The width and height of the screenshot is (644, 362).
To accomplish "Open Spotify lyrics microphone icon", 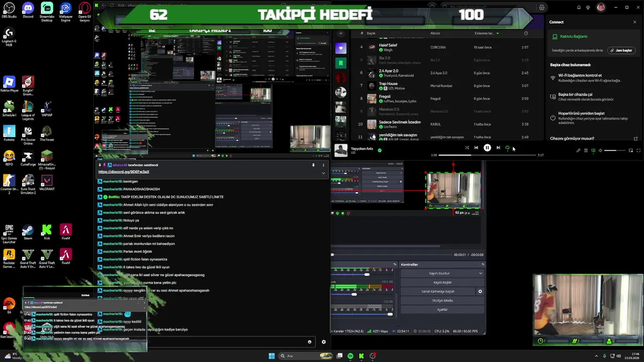I will (x=578, y=150).
